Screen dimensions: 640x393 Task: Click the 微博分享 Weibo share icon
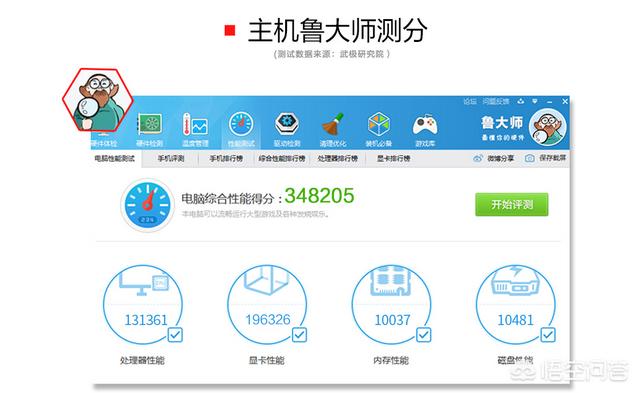coord(478,158)
